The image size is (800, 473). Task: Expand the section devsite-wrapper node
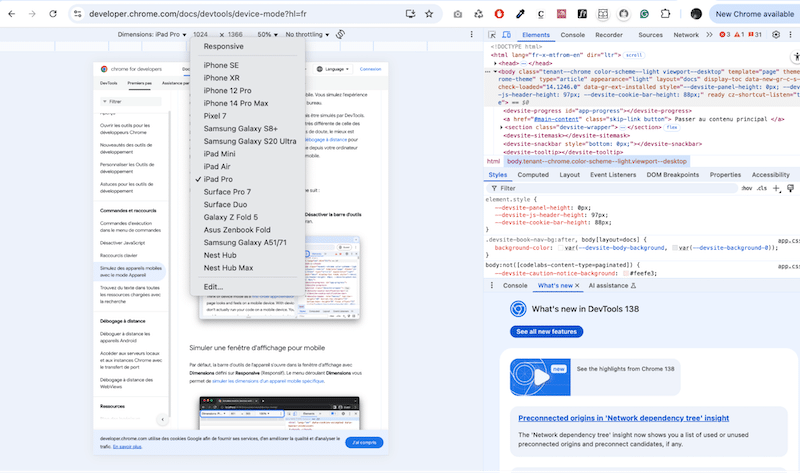click(501, 127)
